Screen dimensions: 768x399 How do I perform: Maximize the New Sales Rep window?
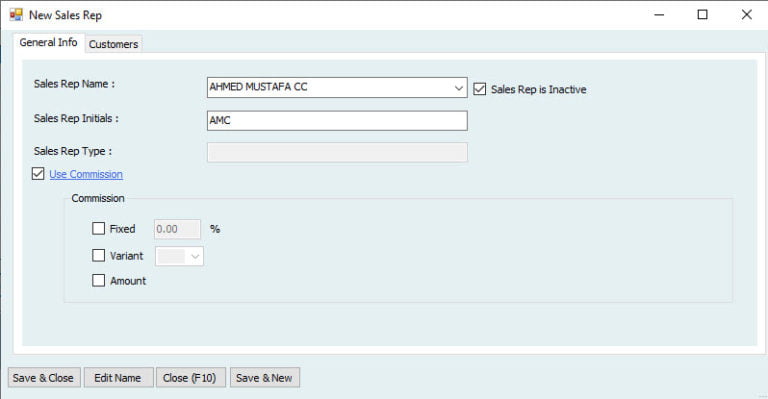tap(702, 15)
